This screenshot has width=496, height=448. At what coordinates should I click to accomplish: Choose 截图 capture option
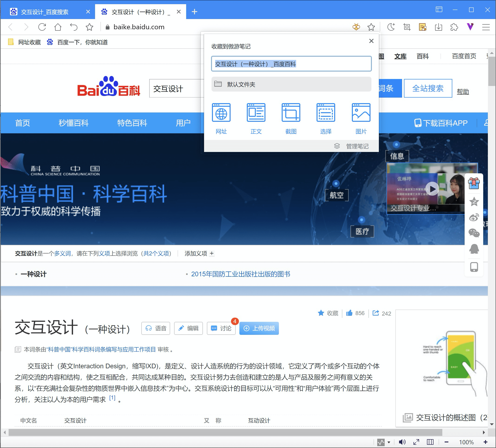[x=291, y=119]
